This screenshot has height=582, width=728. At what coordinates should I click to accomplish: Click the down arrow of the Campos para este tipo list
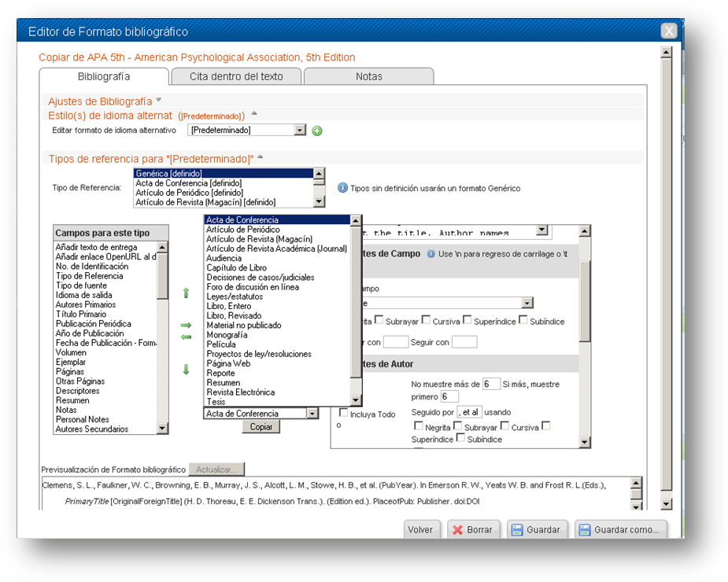click(x=162, y=428)
